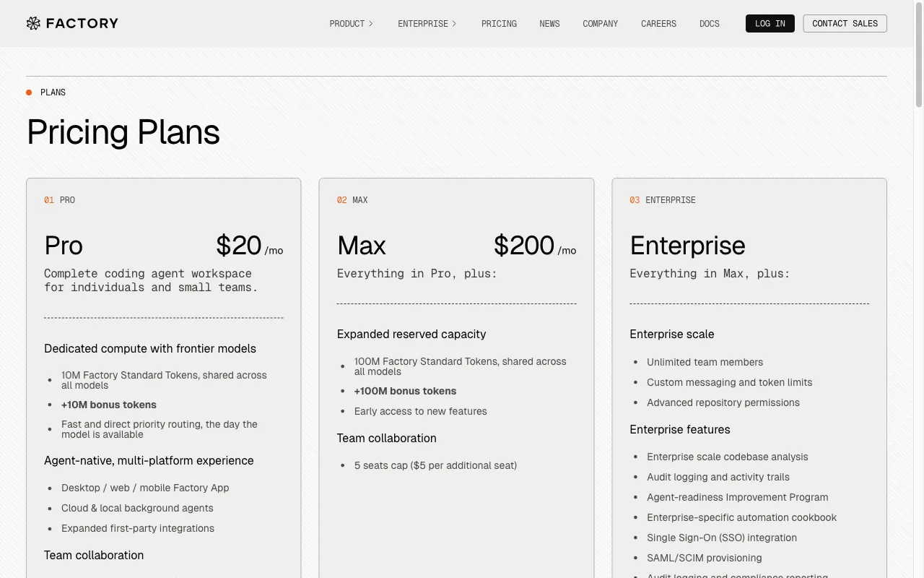
Task: Click '+10M bonus tokens' bullet
Action: tap(109, 405)
